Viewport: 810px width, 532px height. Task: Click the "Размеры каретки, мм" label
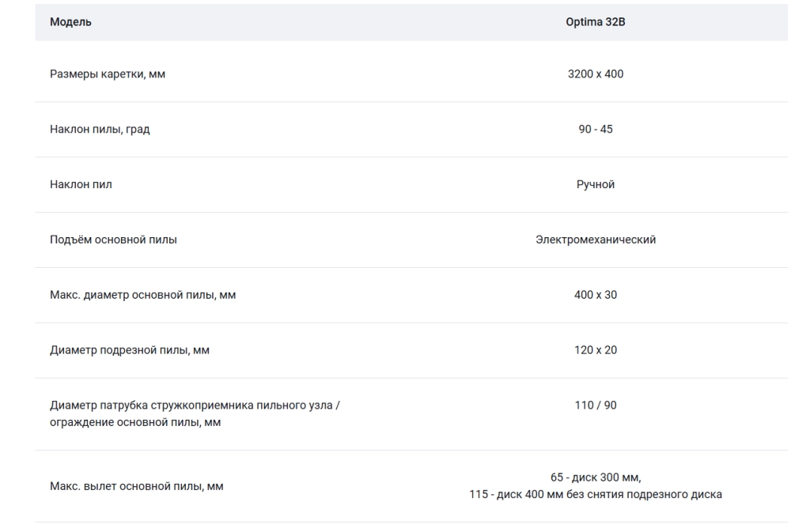[x=108, y=74]
